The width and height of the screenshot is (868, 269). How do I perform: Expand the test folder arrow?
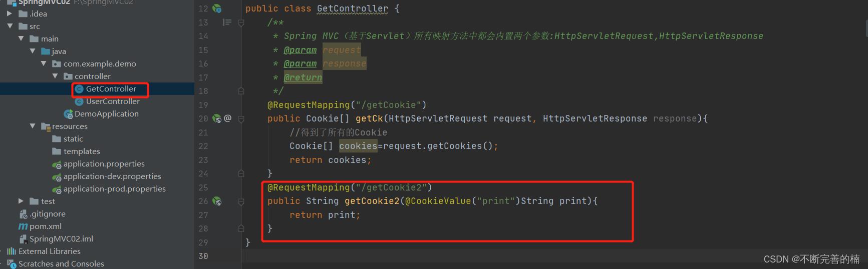21,201
